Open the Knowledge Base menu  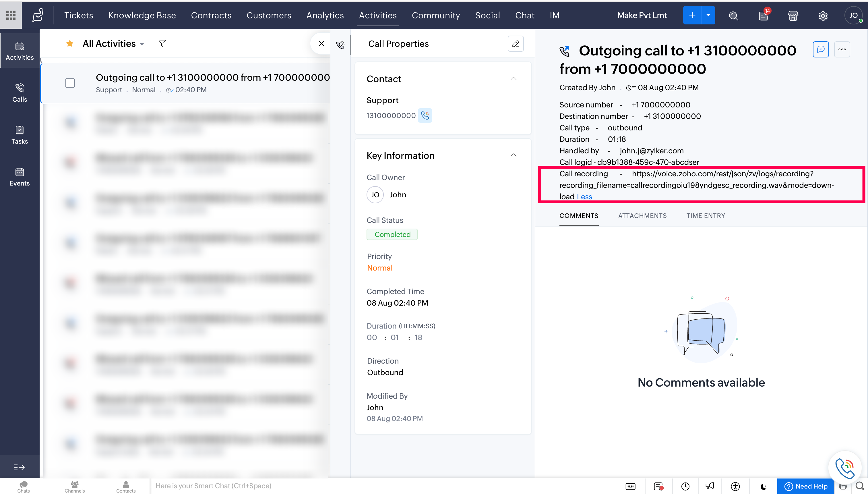[x=142, y=15]
